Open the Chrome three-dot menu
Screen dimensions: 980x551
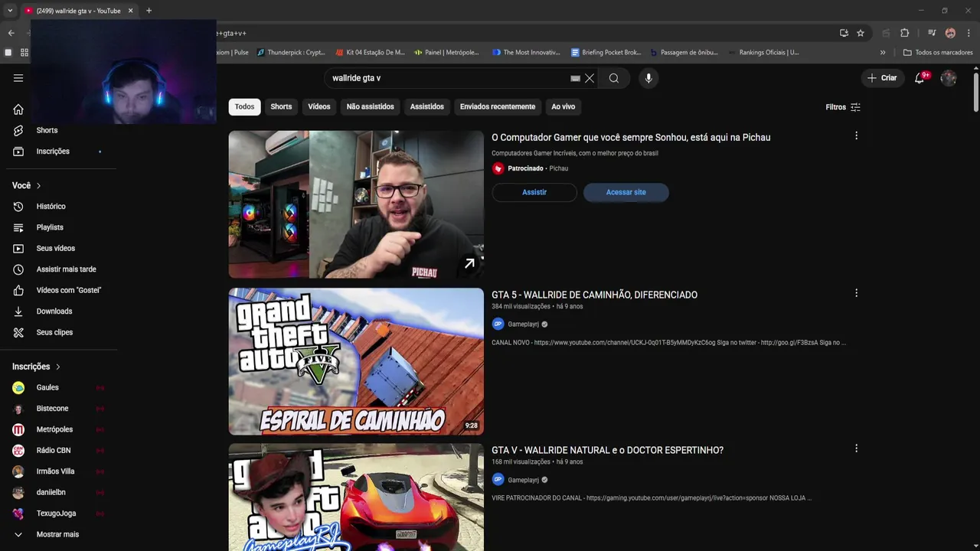969,33
